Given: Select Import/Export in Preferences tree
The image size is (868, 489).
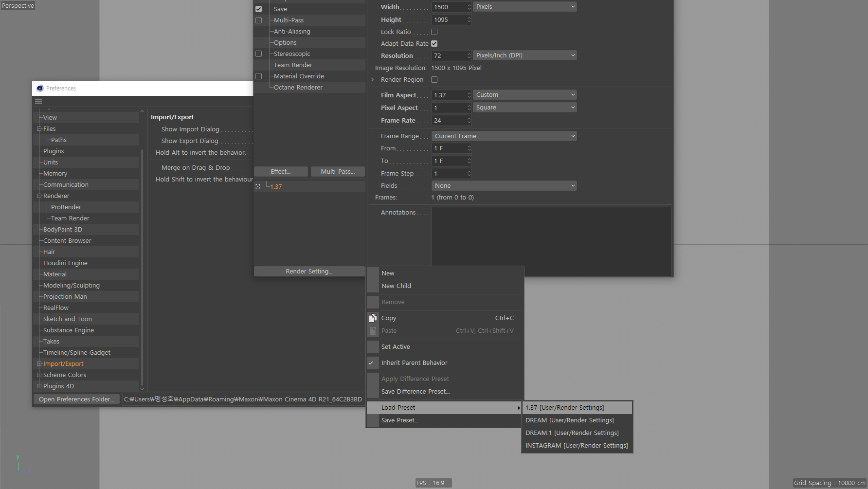Looking at the screenshot, I should (x=63, y=363).
